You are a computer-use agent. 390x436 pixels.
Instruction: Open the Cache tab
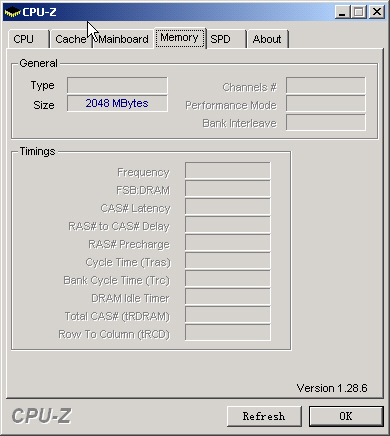coord(71,39)
